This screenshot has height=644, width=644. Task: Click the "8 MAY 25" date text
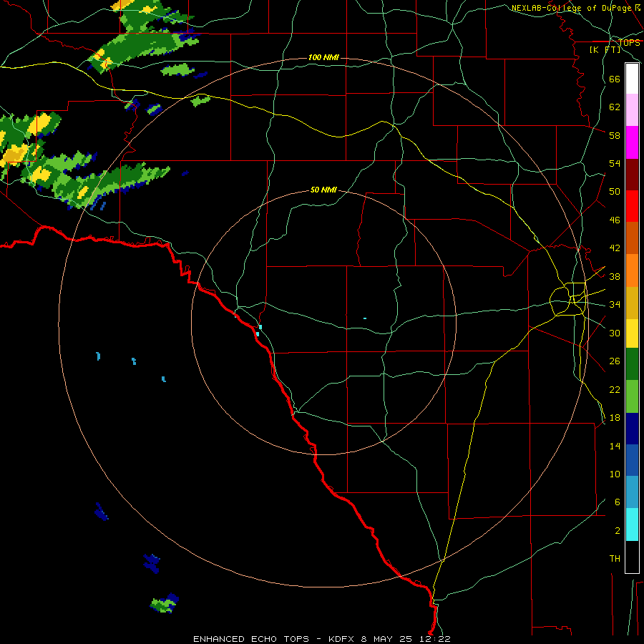coord(388,639)
